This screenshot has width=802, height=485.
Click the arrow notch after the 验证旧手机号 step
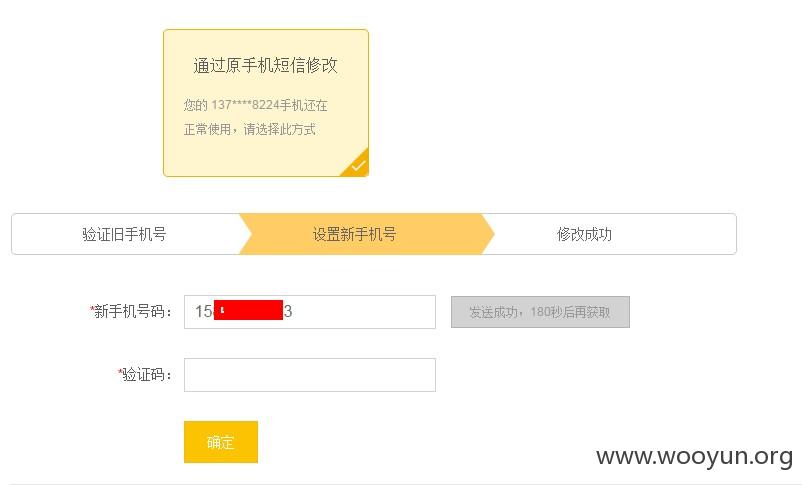click(246, 234)
